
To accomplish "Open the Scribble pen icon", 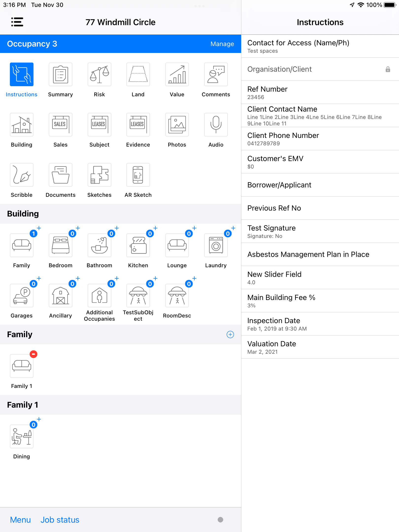I will pyautogui.click(x=22, y=175).
